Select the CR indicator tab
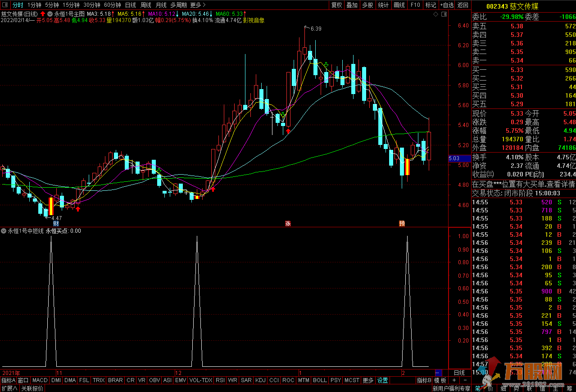This screenshot has height=392, width=576. (x=131, y=380)
